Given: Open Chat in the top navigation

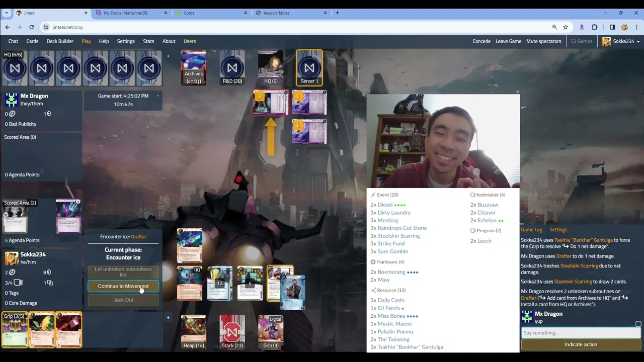Looking at the screenshot, I should pos(13,41).
